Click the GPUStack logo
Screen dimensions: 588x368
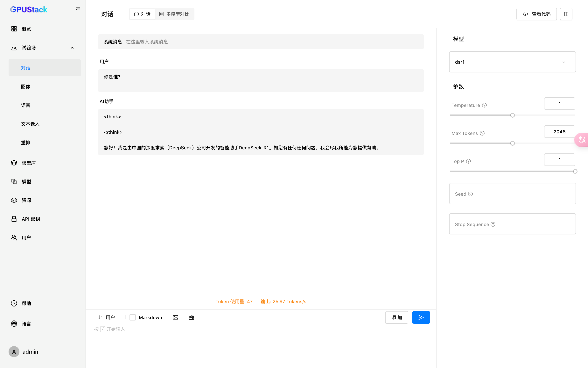29,10
